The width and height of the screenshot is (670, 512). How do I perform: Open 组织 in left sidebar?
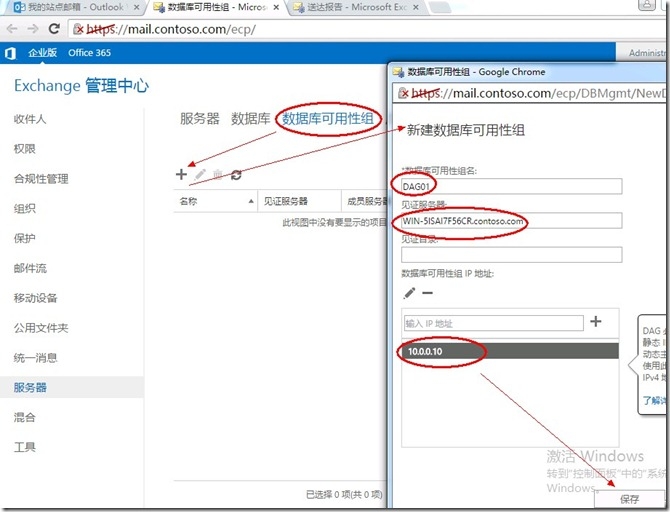point(24,209)
